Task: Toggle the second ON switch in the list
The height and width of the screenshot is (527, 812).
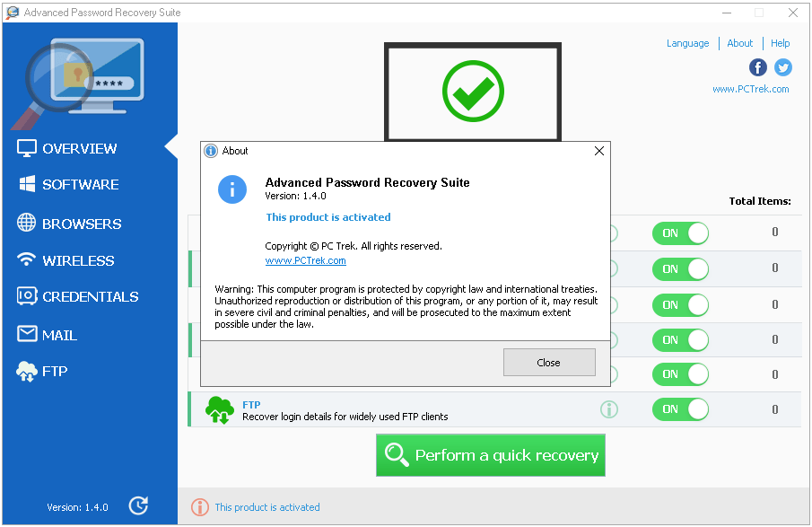Action: coord(680,269)
